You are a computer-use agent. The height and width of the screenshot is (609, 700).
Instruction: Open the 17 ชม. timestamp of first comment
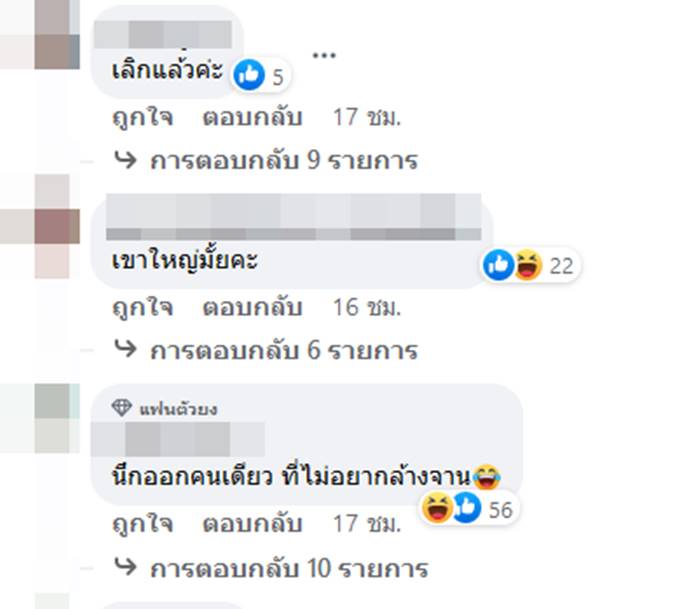(367, 118)
